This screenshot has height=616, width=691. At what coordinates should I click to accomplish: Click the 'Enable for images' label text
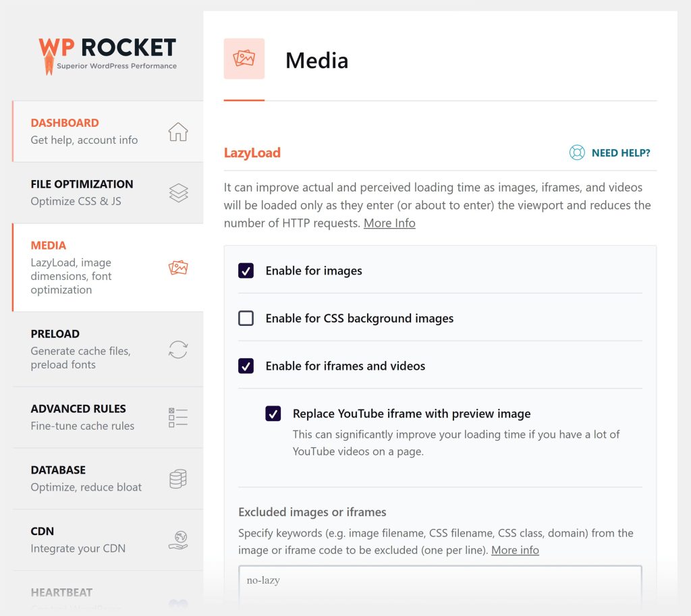[314, 271]
